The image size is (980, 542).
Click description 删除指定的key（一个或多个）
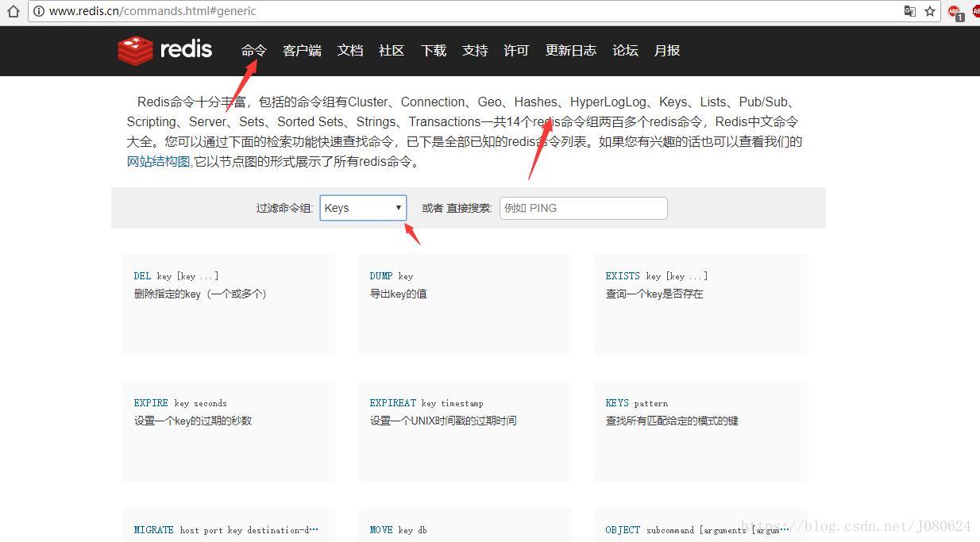click(x=203, y=294)
